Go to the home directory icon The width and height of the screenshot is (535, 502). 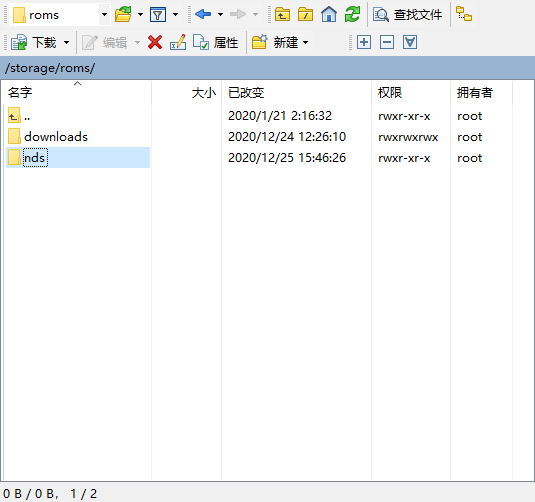click(x=329, y=15)
